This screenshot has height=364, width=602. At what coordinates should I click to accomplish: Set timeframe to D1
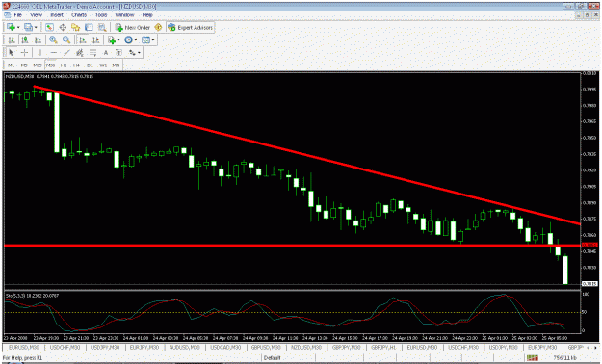point(90,65)
